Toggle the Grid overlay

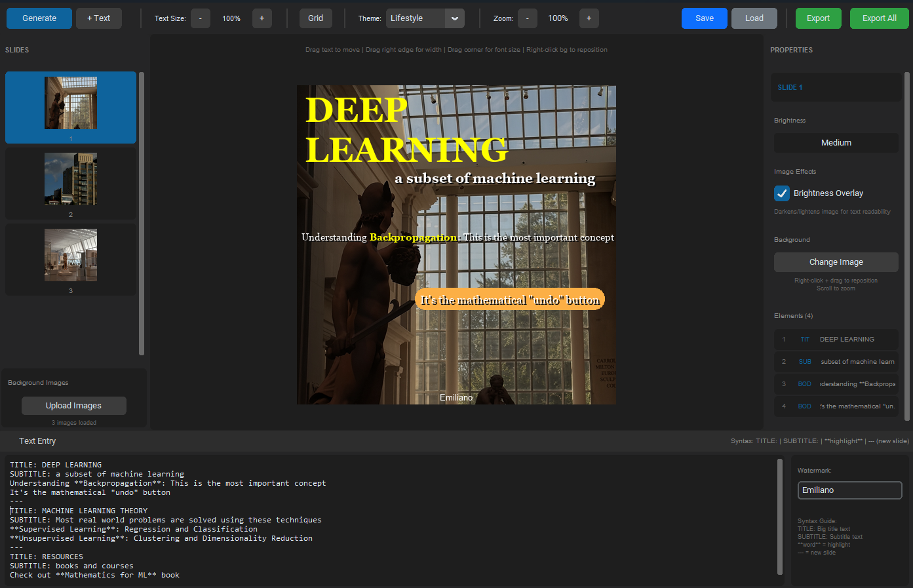[x=315, y=18]
